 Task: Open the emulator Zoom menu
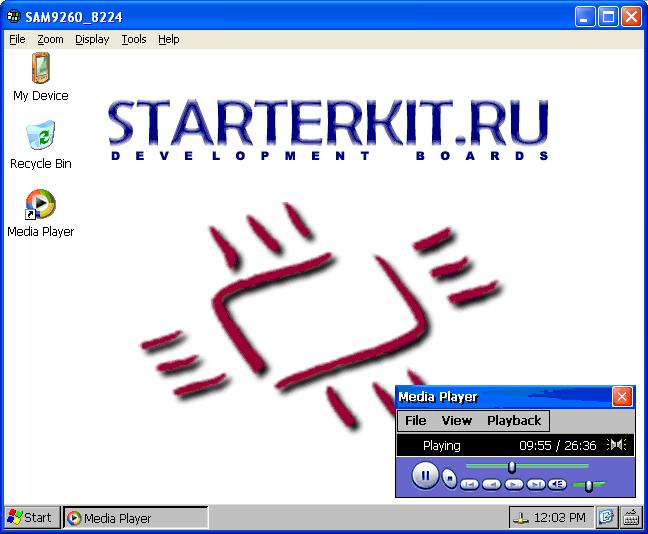[x=50, y=39]
